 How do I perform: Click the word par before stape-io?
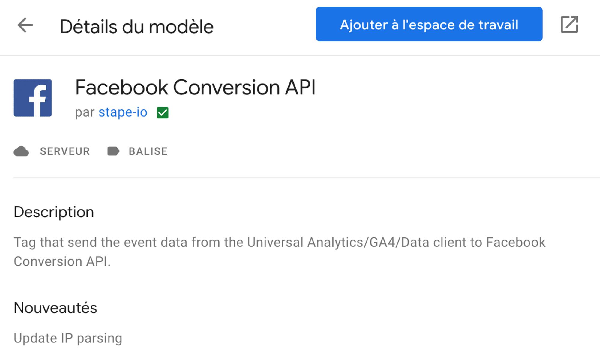tap(85, 112)
